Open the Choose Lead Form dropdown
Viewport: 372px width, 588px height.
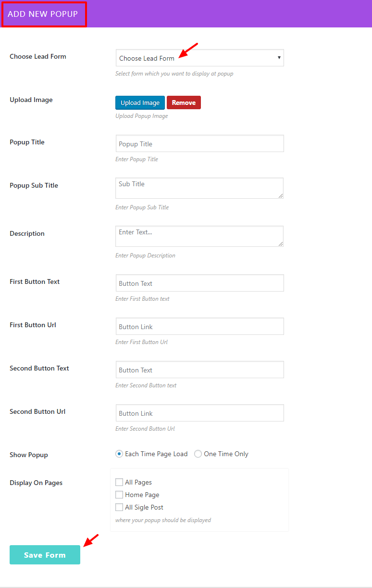[x=199, y=58]
